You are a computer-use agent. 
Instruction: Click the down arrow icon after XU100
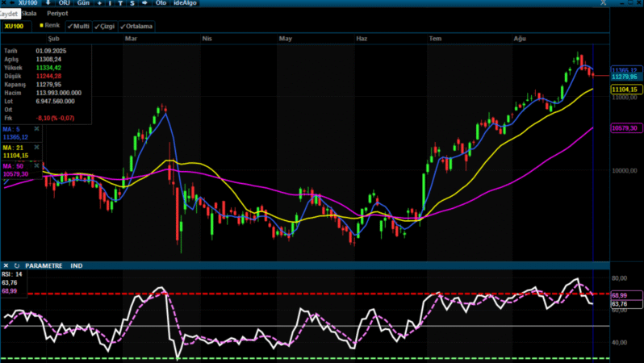point(48,2)
